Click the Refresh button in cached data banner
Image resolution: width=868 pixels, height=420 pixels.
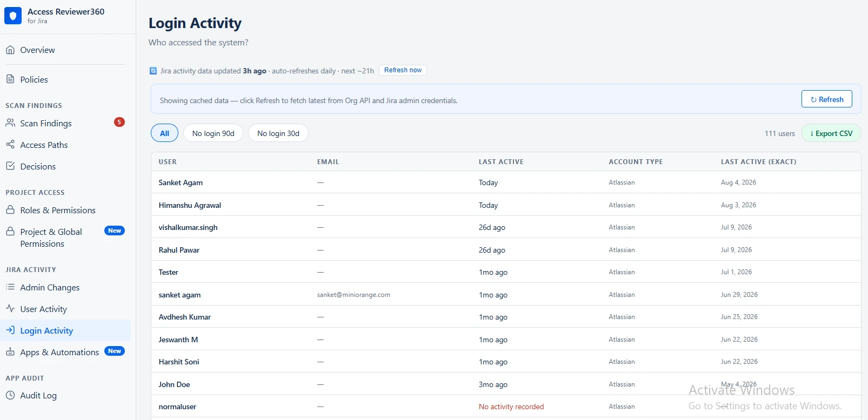click(x=826, y=99)
